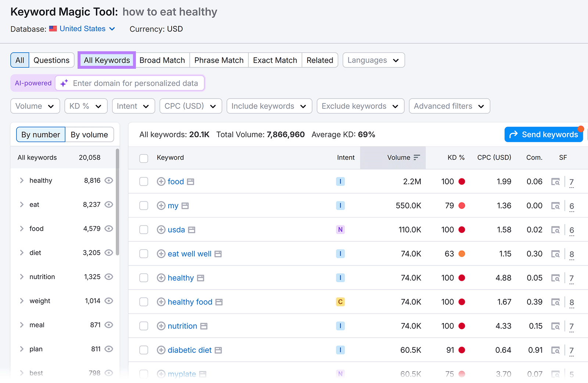The height and width of the screenshot is (383, 588).
Task: Click the red KD difficulty dot for "food"
Action: [462, 181]
